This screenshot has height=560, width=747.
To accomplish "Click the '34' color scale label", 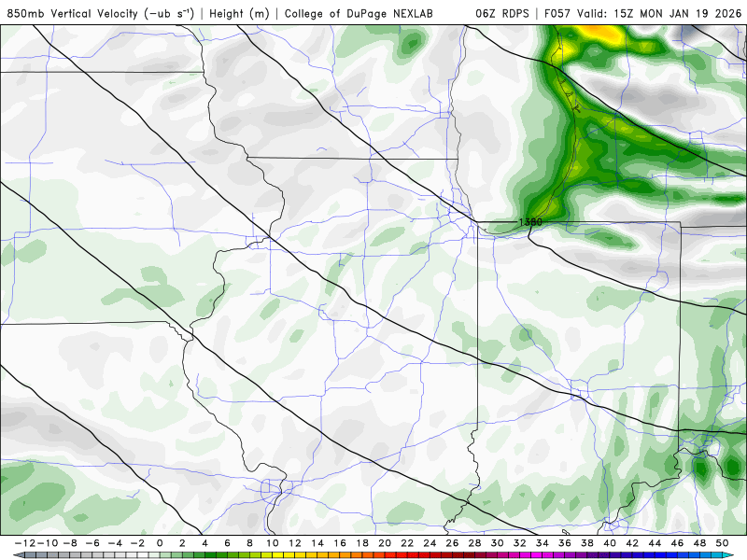I will (x=543, y=543).
